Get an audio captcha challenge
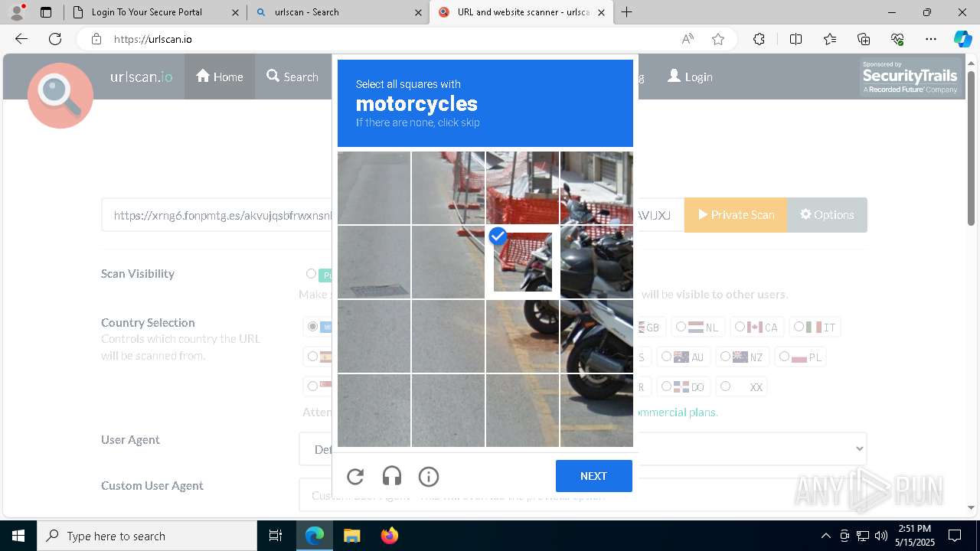 click(392, 477)
